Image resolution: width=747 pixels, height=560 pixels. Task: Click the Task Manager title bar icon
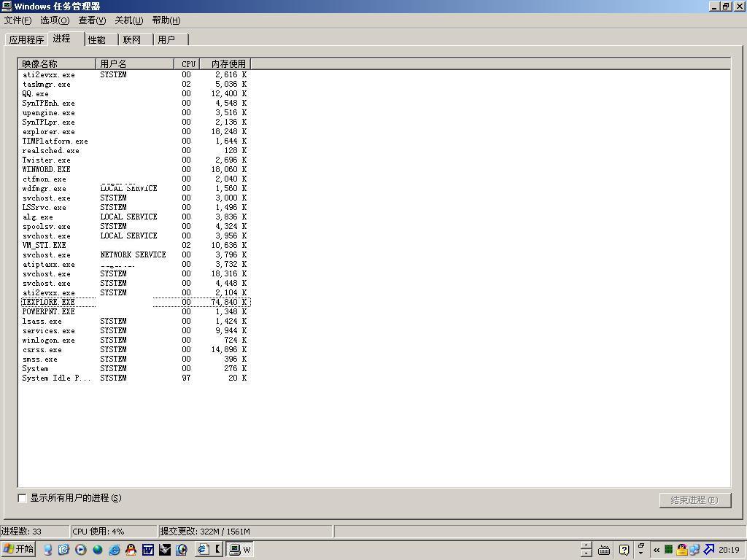click(6, 6)
